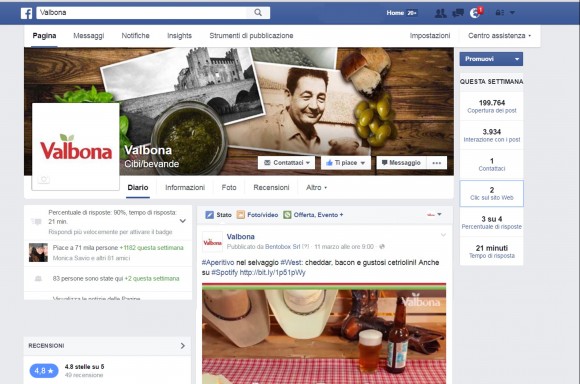The width and height of the screenshot is (580, 384).
Task: Select Foto/video in post composer
Action: click(x=257, y=215)
